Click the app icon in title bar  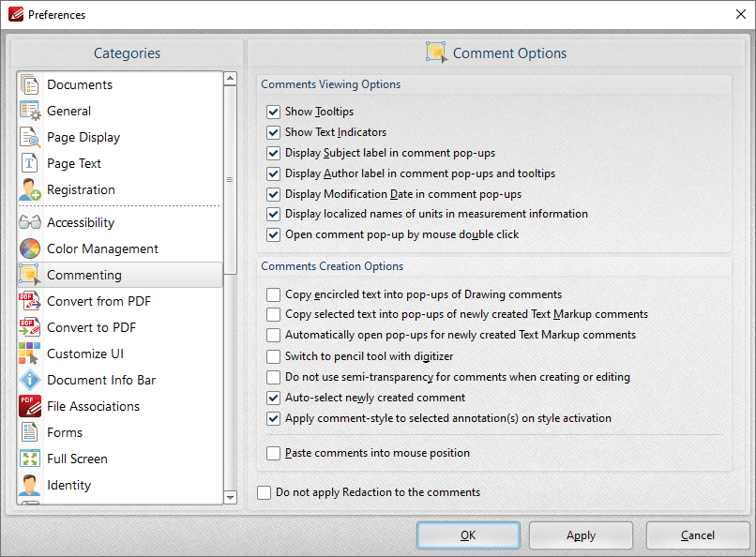[15, 14]
